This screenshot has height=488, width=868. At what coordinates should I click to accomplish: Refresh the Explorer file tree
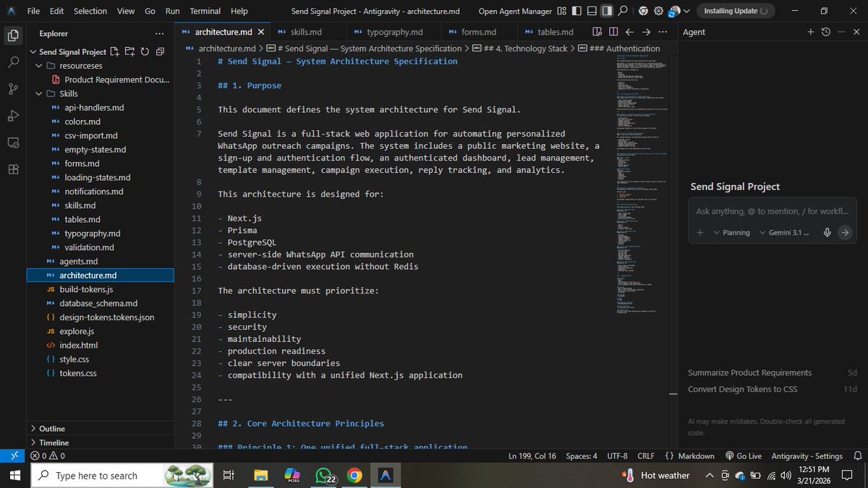(x=145, y=52)
